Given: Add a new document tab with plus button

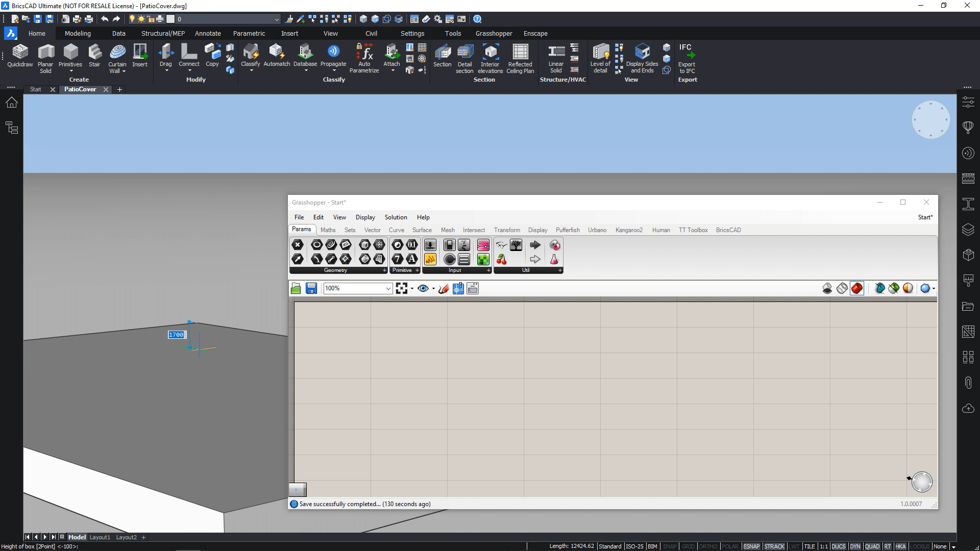Looking at the screenshot, I should 120,90.
